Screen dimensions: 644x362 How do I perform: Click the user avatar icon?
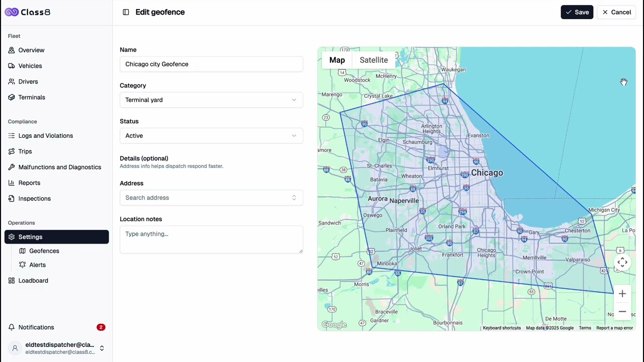click(x=15, y=348)
